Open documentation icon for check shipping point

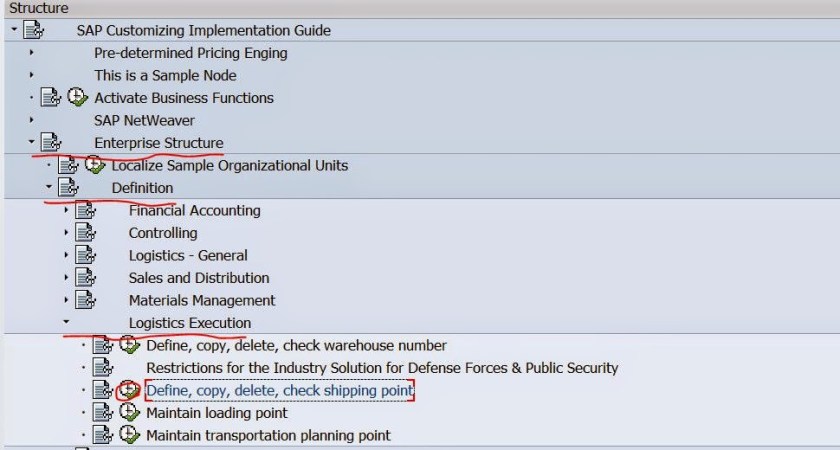(103, 390)
